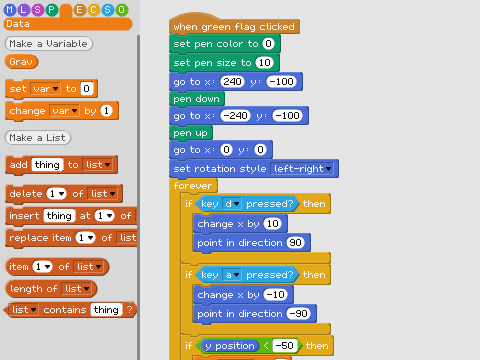This screenshot has width=480, height=360.
Task: Select the pen up block
Action: click(x=191, y=133)
